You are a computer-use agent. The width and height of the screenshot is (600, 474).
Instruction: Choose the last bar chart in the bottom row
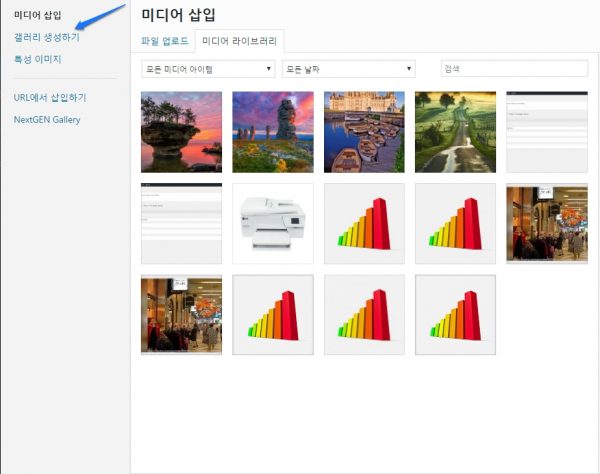[455, 315]
